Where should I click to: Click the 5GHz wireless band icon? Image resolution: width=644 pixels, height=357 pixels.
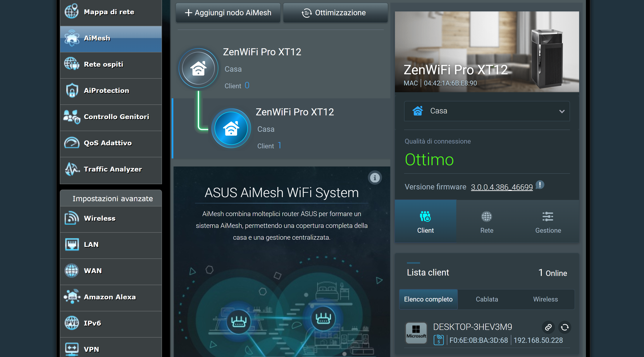coord(439,340)
